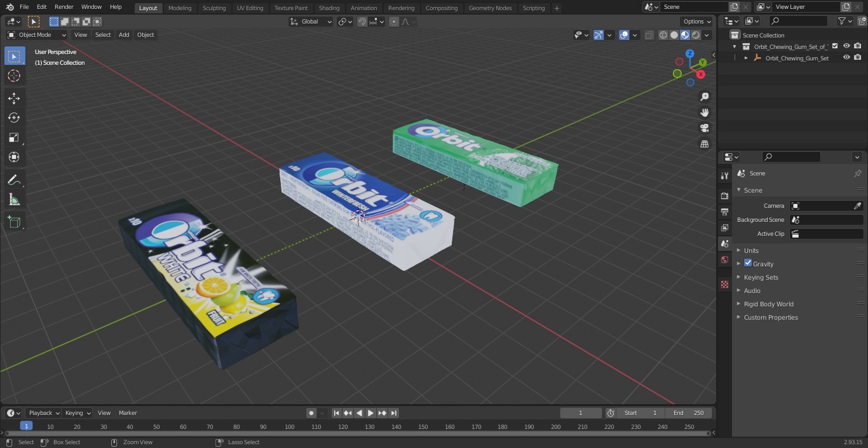Pick the Rotate tool
868x448 pixels.
tap(15, 118)
